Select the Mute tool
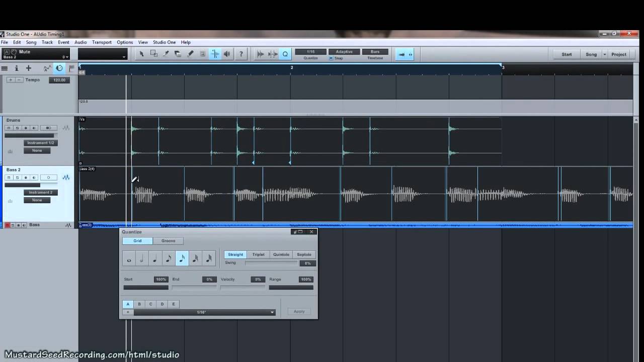644x362 pixels. [203, 54]
